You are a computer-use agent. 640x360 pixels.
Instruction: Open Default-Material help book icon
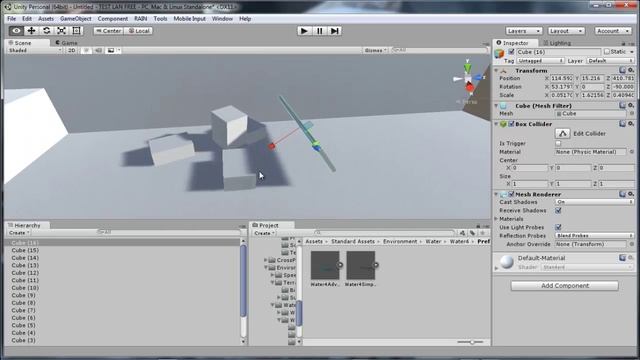622,258
